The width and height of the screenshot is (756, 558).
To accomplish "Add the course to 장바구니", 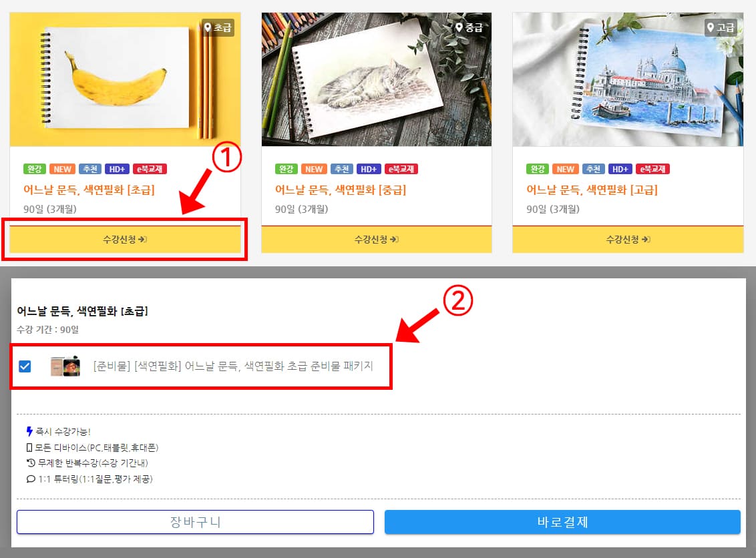I will [195, 522].
